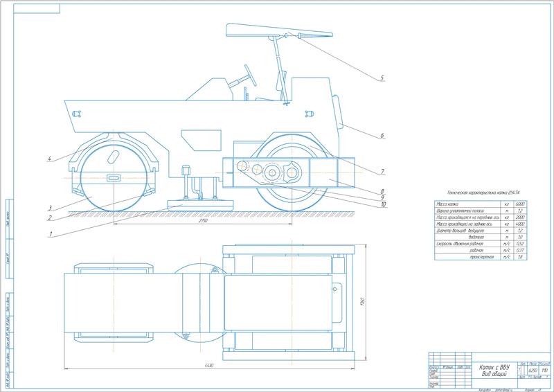Click the scale cell in the title block

click(545, 371)
